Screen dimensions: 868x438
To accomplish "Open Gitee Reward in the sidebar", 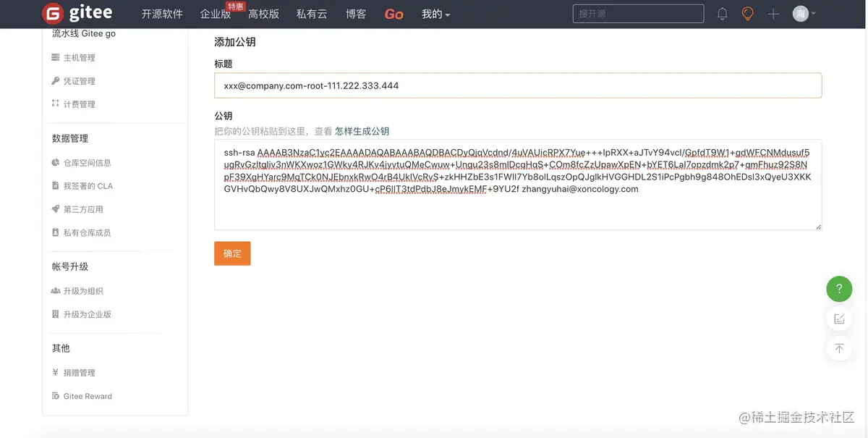I will pyautogui.click(x=88, y=396).
